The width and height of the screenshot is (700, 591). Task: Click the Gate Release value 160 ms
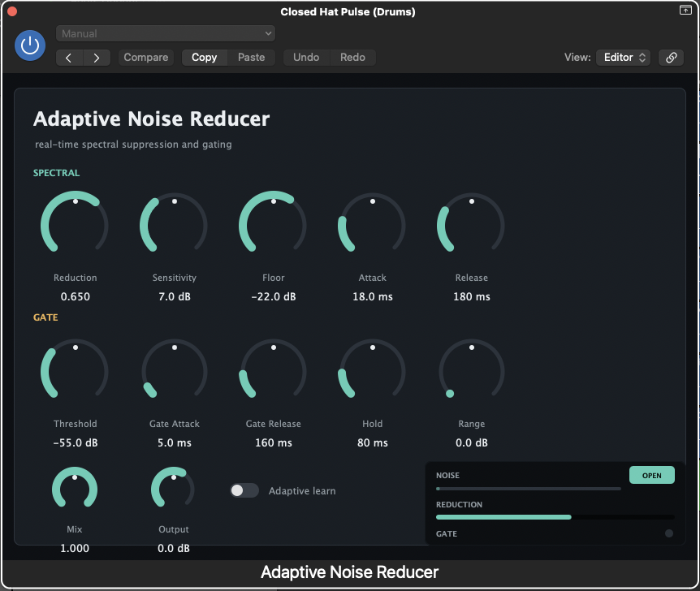(x=273, y=442)
